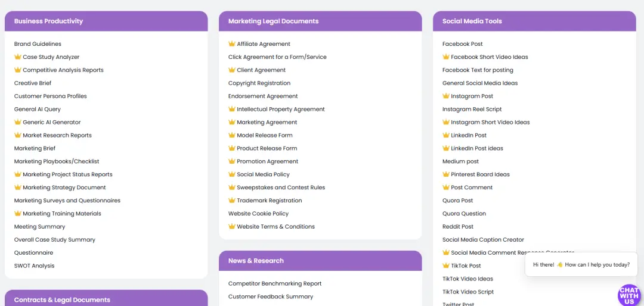
Task: Open the Chat With Us bubble
Action: [x=629, y=295]
